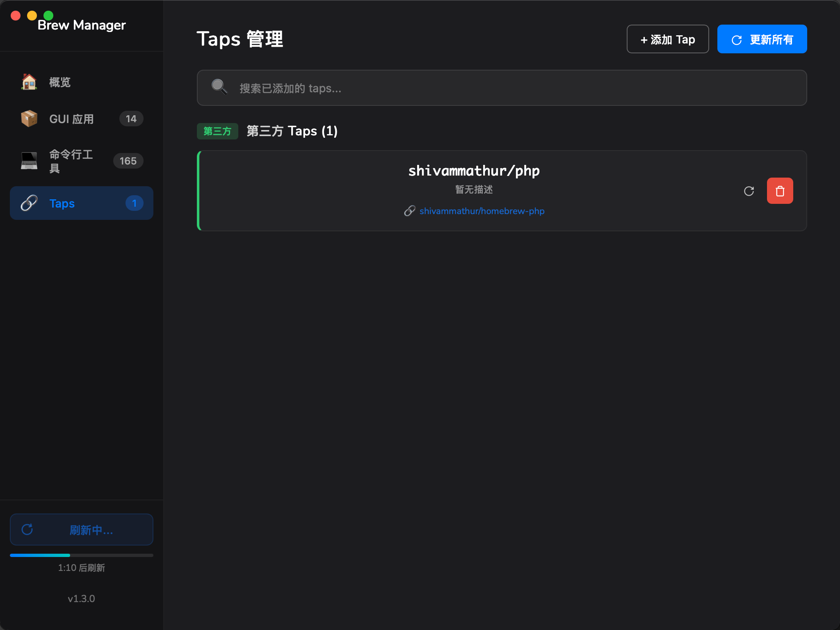Click the 第三方 green badge
This screenshot has width=840, height=630.
click(217, 131)
